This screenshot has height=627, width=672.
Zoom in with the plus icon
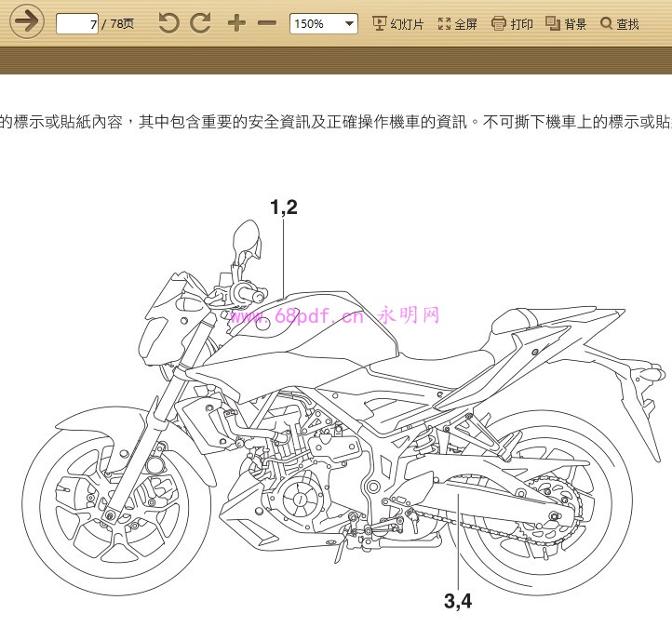pyautogui.click(x=236, y=23)
